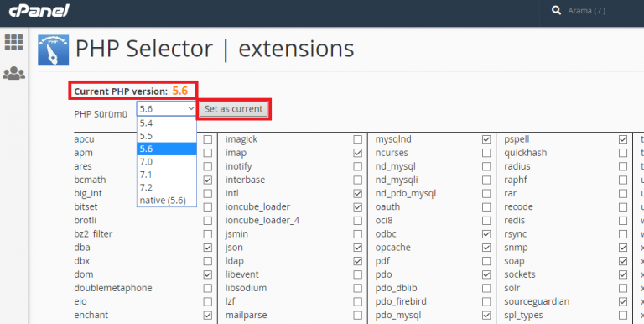Screen dimensions: 644x324
Task: Toggle the sourceguardian checkbox
Action: (623, 302)
